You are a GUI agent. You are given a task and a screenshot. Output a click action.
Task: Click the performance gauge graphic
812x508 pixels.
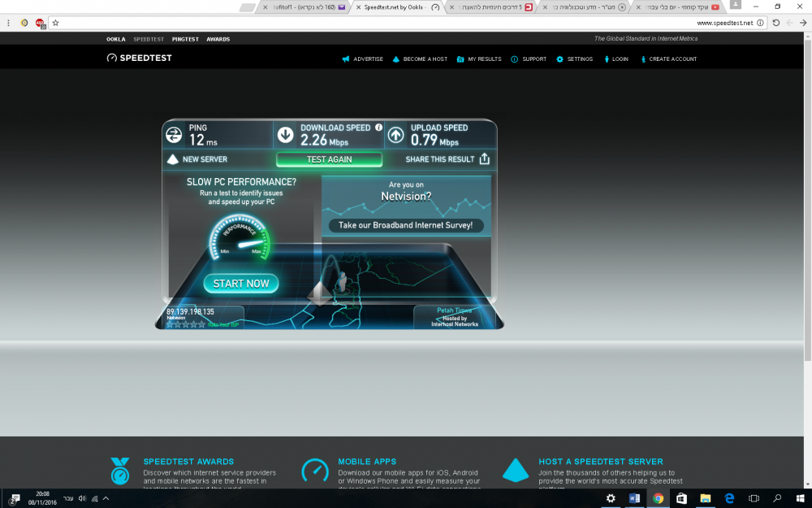(240, 237)
